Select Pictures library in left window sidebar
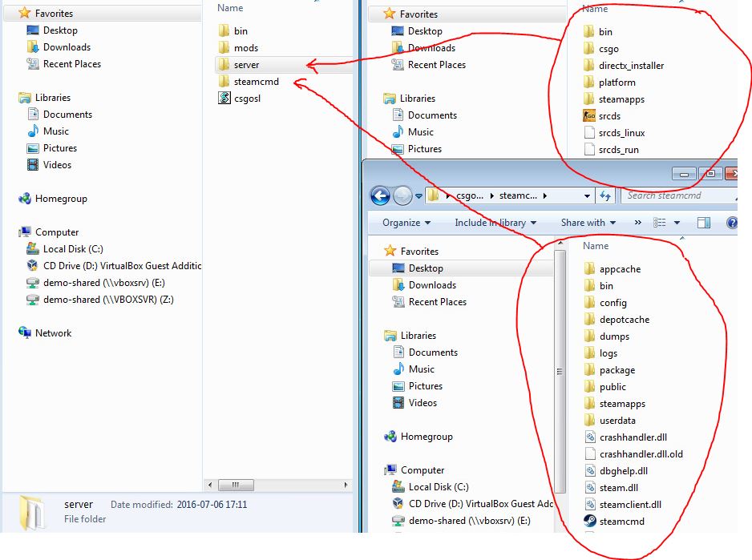 coord(52,147)
